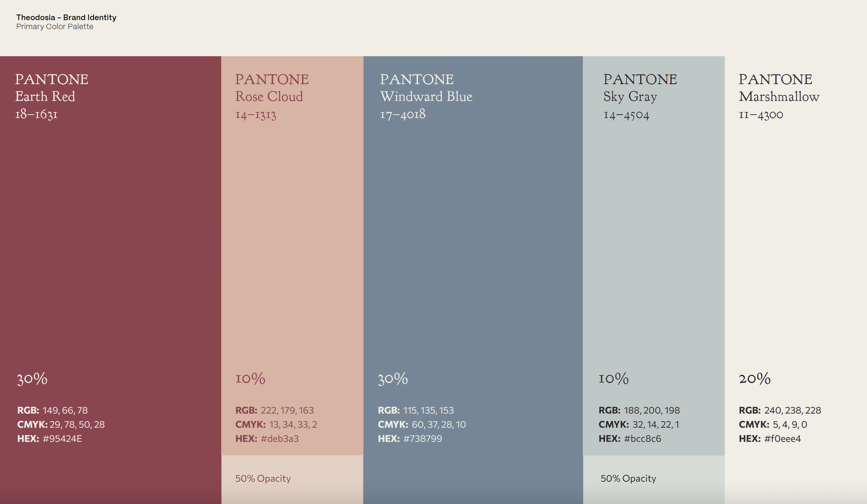Click the Sky Gray '50% Opacity' label
This screenshot has width=867, height=504.
coord(628,478)
